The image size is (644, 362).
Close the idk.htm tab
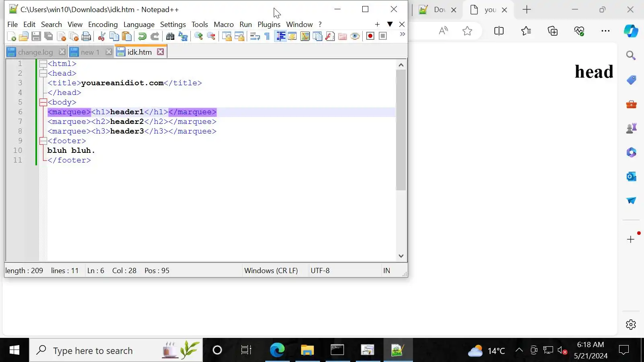pos(160,52)
